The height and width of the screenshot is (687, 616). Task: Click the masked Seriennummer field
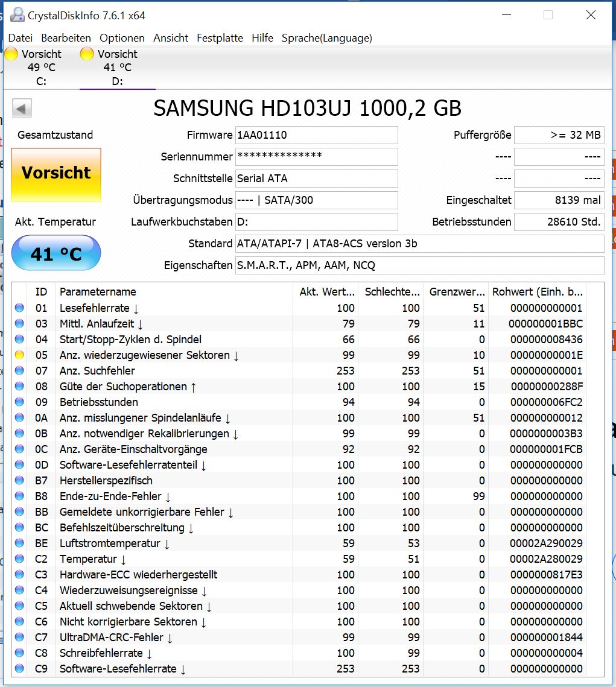(316, 157)
